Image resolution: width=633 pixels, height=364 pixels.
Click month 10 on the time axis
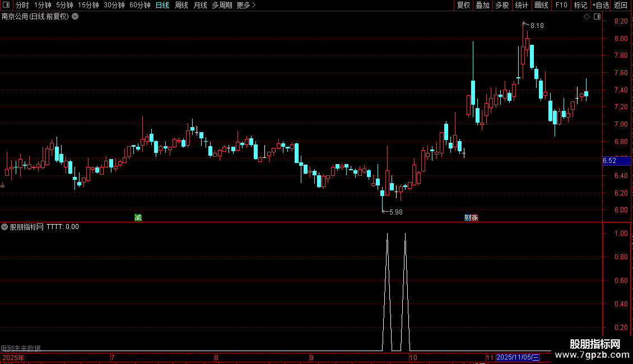tap(413, 357)
